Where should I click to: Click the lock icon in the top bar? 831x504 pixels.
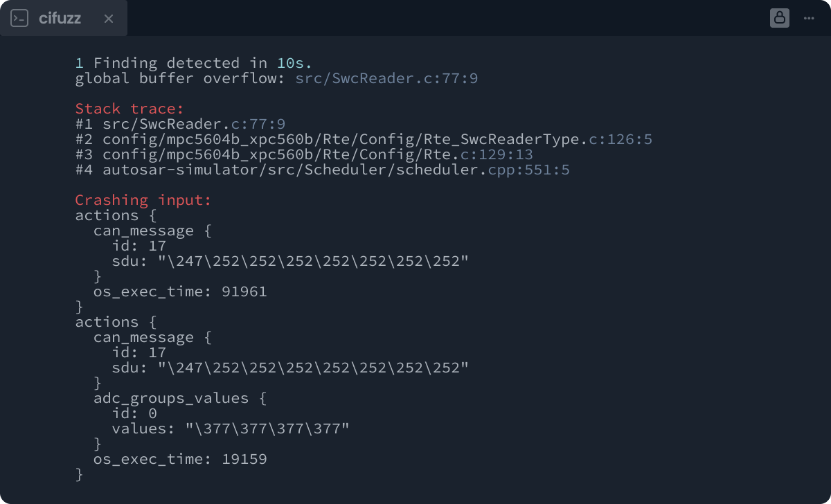tap(780, 19)
